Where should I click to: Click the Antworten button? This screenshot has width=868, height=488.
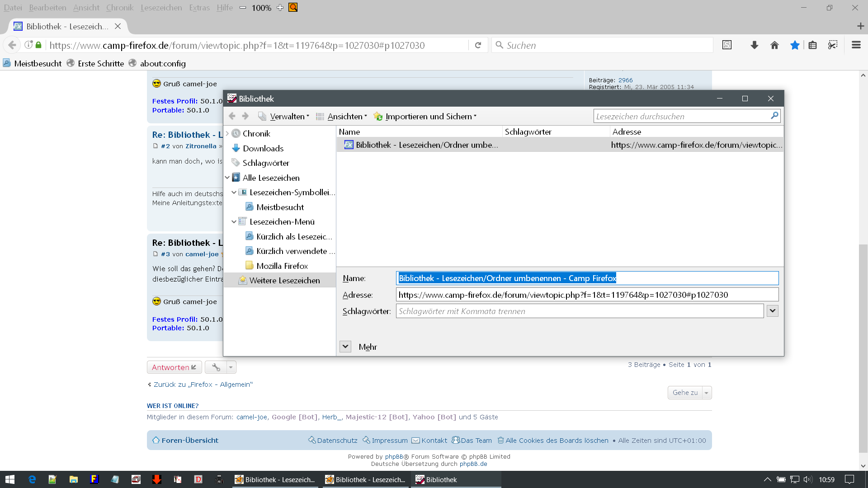174,367
